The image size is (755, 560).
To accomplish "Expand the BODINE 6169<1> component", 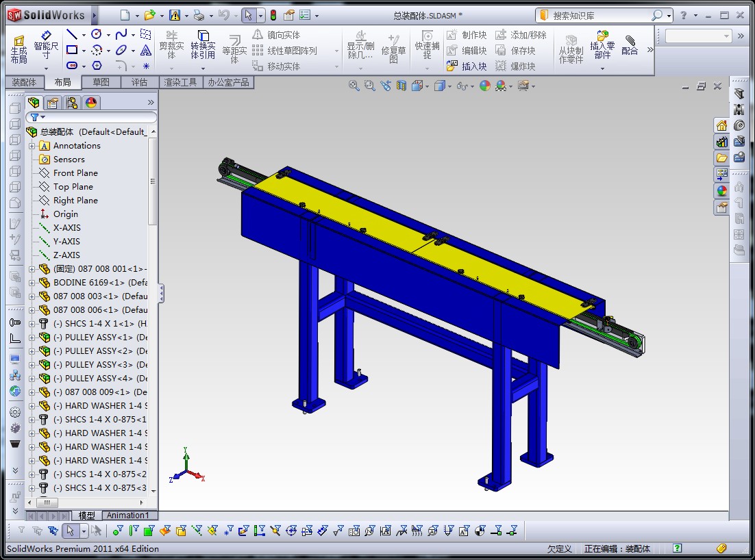I will (32, 283).
